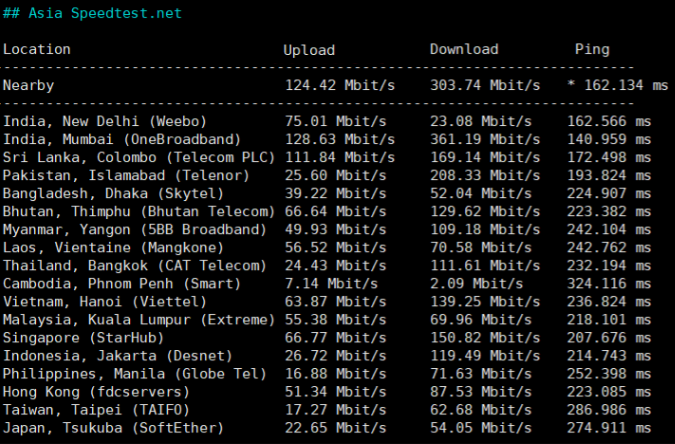This screenshot has height=444, width=675.
Task: Click the India, Mumbai (OneBroadband) entry
Action: (x=121, y=140)
